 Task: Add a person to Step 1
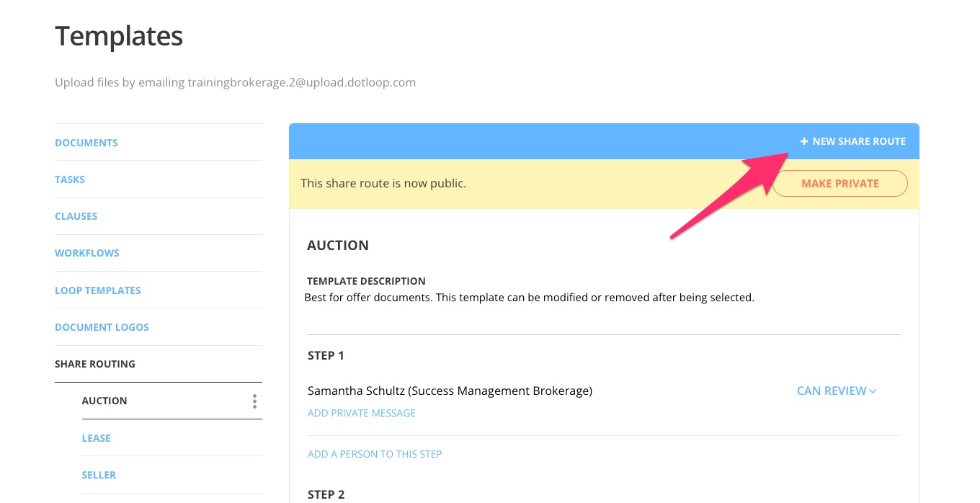374,454
